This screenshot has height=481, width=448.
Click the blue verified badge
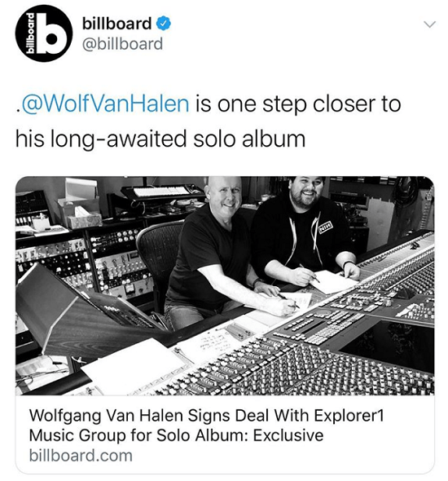164,24
